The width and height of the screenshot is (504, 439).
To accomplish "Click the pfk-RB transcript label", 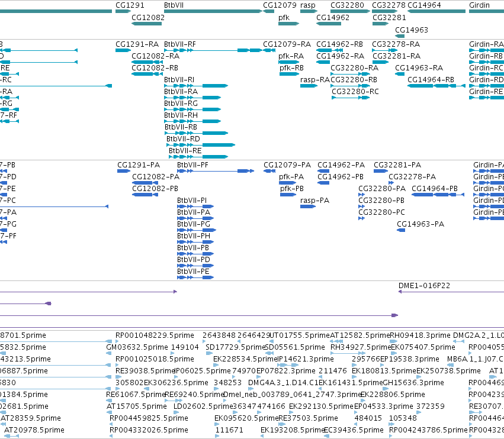I will tap(291, 68).
